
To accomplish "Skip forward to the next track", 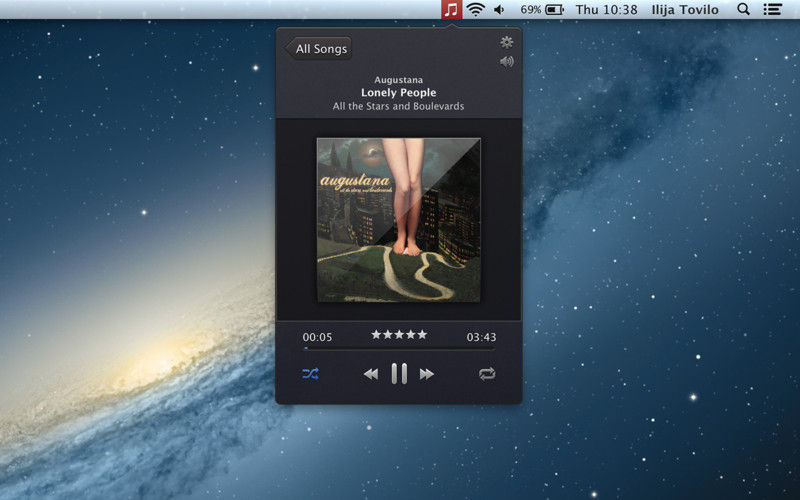I will pos(427,374).
